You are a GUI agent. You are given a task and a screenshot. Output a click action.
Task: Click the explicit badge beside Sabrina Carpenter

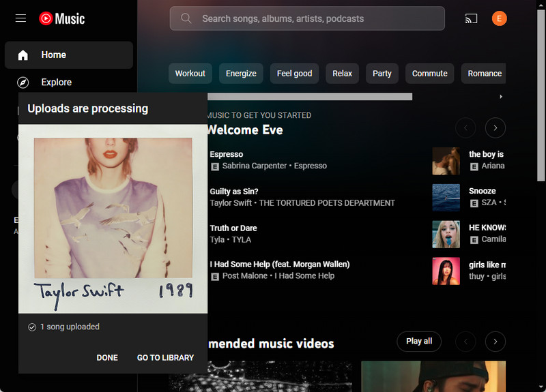pos(215,166)
